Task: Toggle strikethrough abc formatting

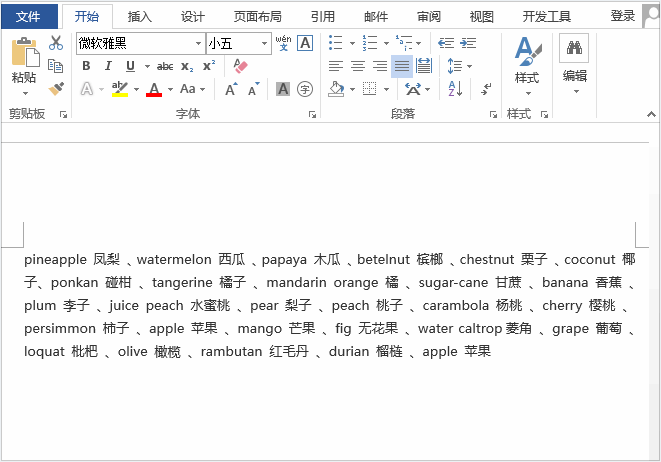Action: 165,66
